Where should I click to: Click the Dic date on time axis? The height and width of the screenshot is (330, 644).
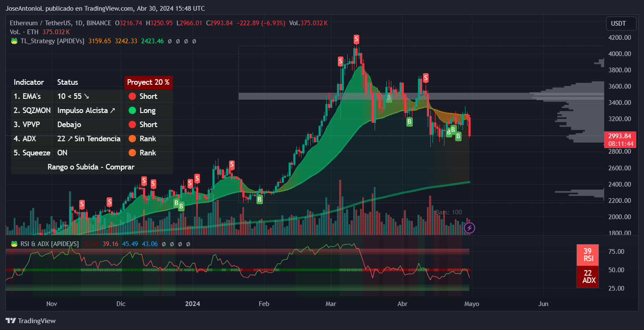click(x=121, y=304)
